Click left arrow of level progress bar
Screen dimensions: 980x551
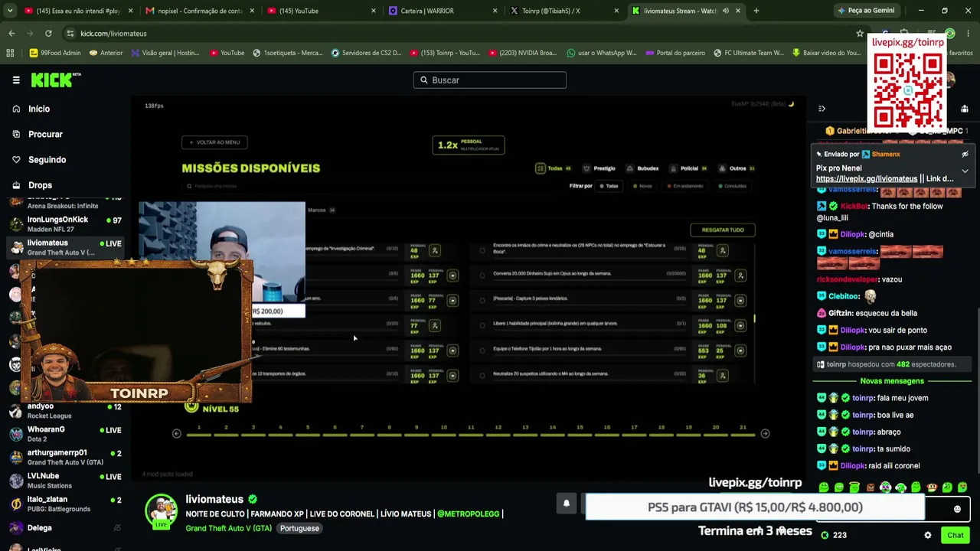[x=177, y=434]
